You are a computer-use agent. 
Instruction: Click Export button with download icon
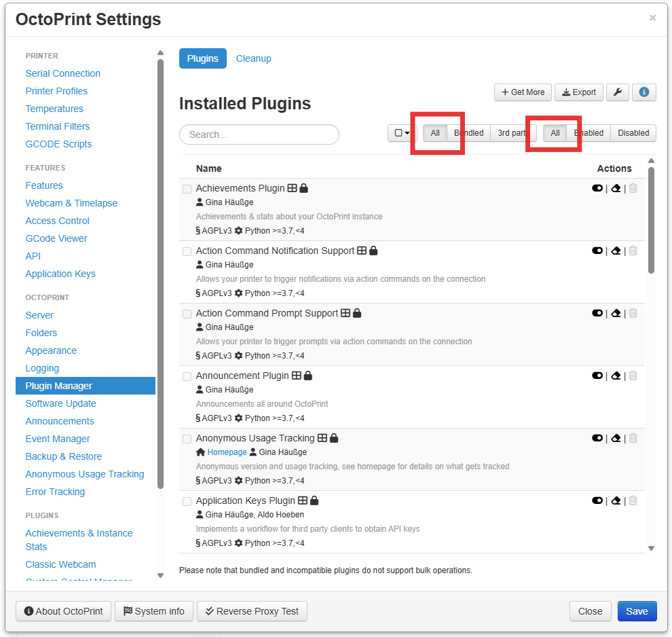click(x=579, y=92)
